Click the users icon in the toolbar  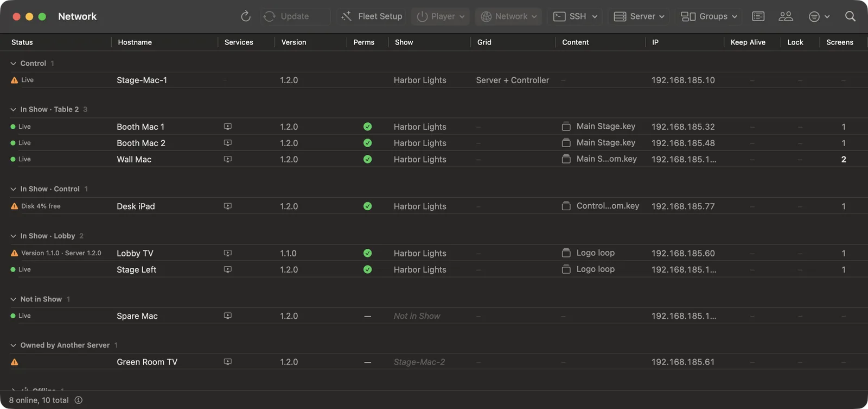(x=786, y=16)
